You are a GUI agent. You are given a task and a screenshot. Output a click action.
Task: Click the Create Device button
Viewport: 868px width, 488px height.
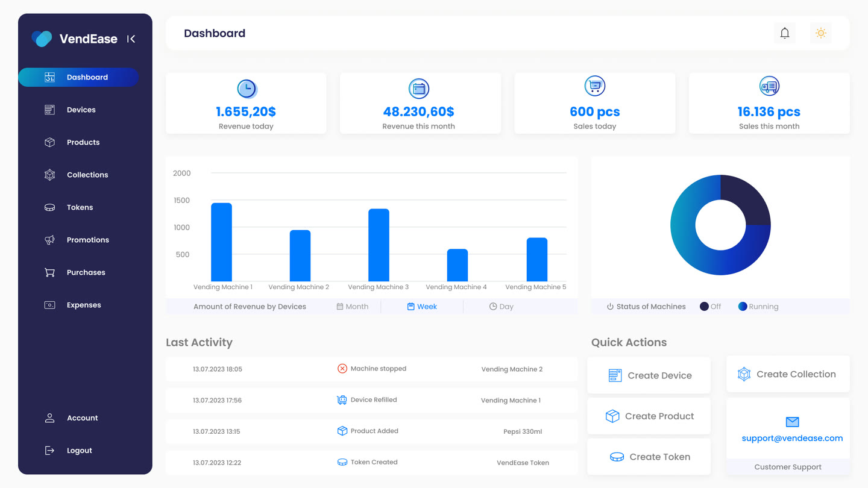click(649, 375)
